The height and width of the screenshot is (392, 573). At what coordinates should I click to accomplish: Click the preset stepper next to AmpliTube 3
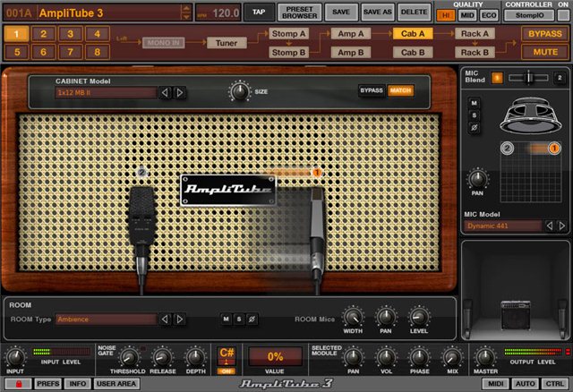coord(186,13)
